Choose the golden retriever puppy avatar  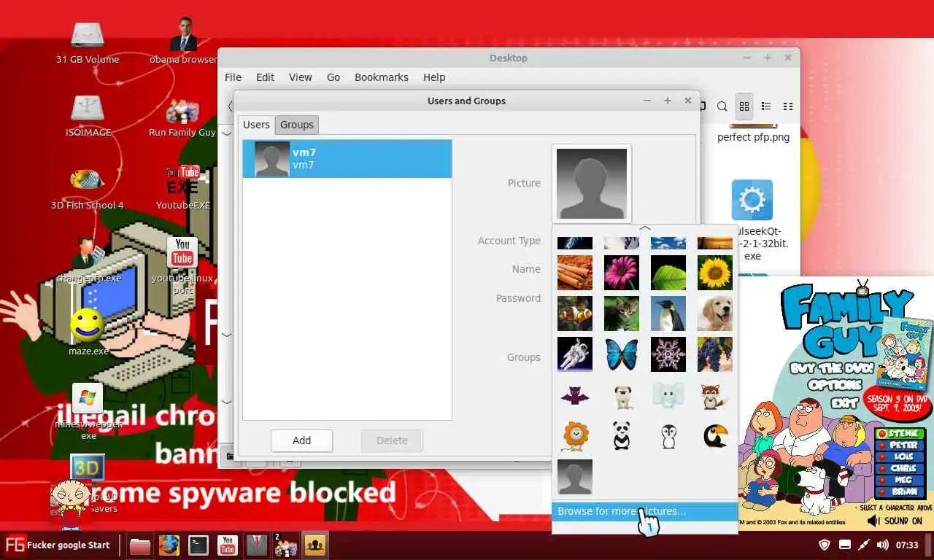(715, 314)
